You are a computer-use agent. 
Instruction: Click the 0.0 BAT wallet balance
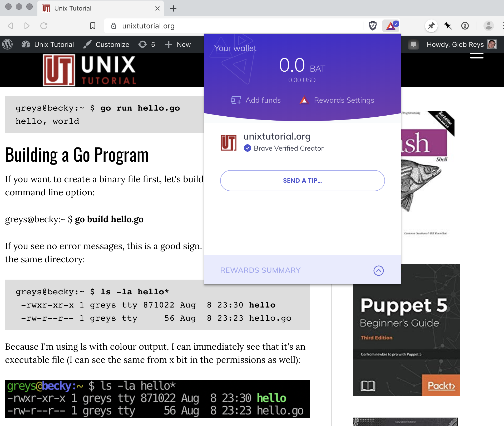coord(302,65)
